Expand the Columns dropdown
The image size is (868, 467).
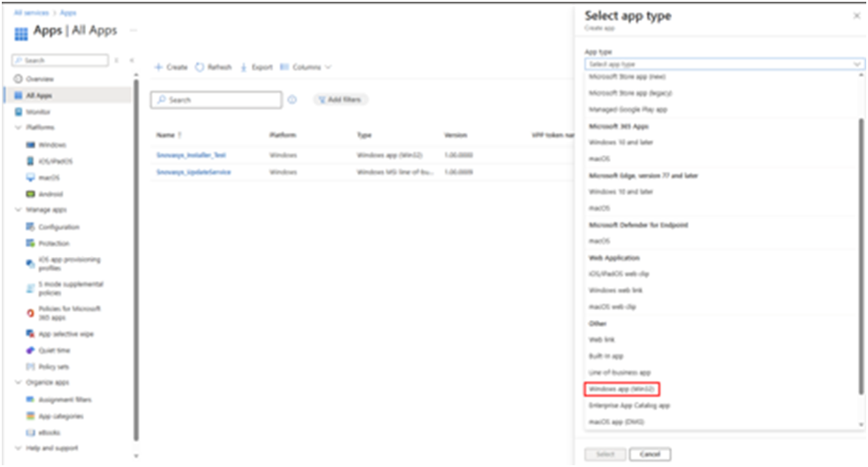click(x=306, y=67)
